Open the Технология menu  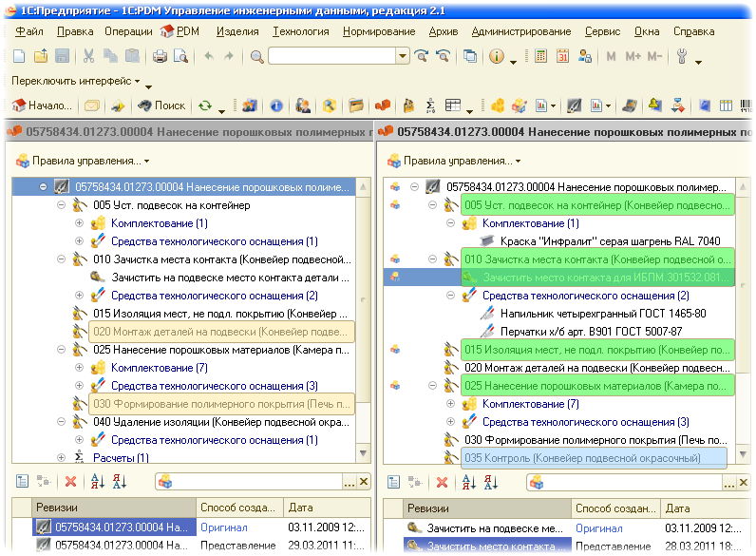point(299,31)
